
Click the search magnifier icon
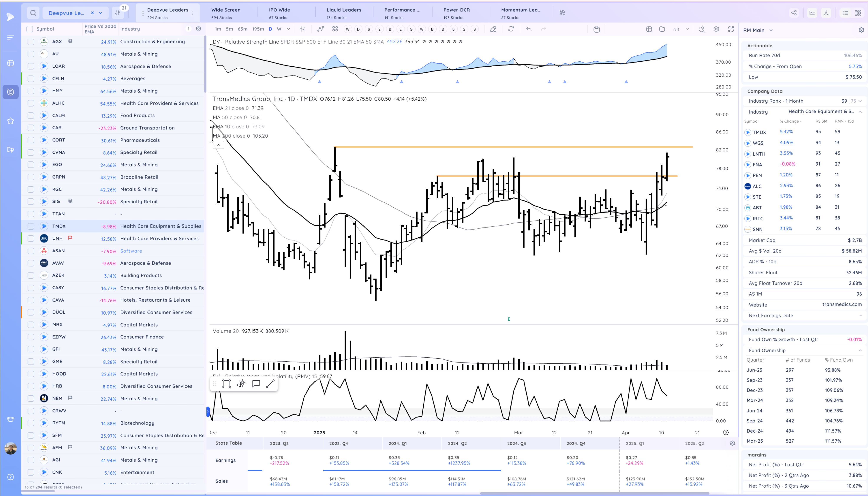coord(33,13)
